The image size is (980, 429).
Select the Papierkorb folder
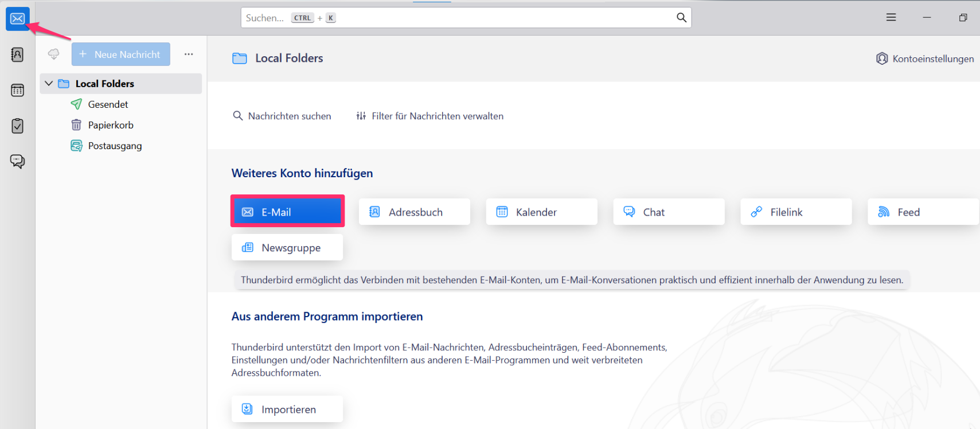coord(110,125)
